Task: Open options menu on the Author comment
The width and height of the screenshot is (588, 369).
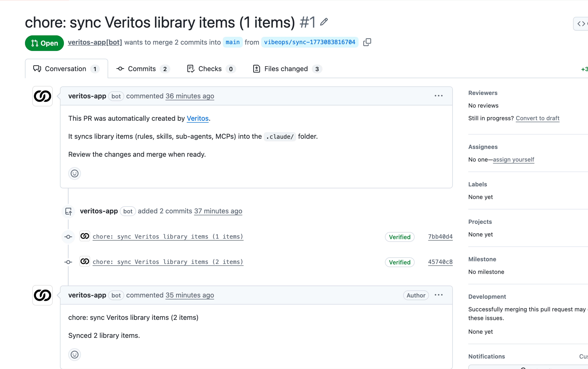Action: pos(439,295)
